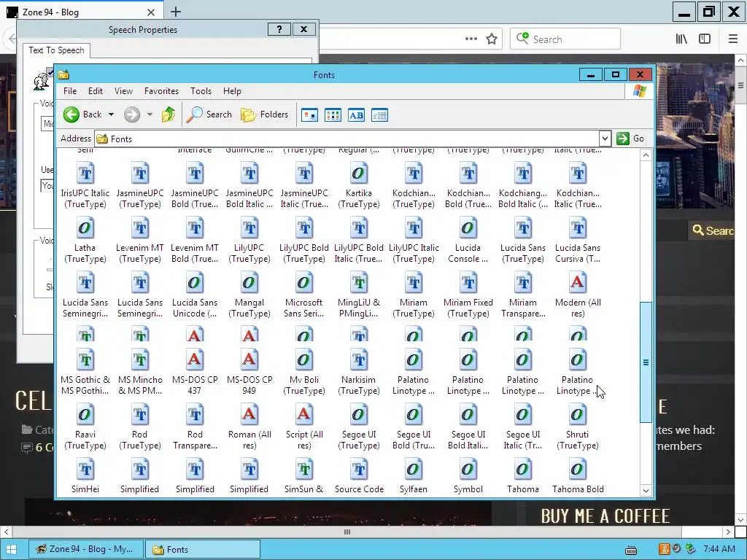Screen dimensions: 747x560
Task: Switch to List view icon
Action: click(x=333, y=114)
